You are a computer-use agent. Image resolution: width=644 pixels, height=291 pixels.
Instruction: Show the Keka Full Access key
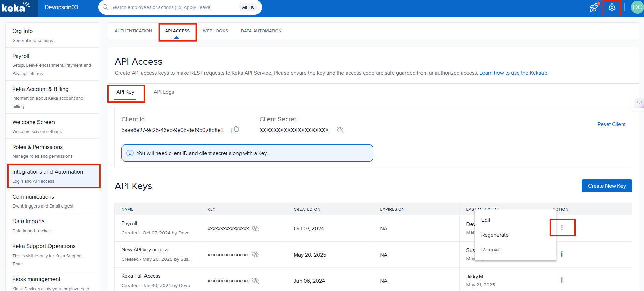[x=255, y=281]
